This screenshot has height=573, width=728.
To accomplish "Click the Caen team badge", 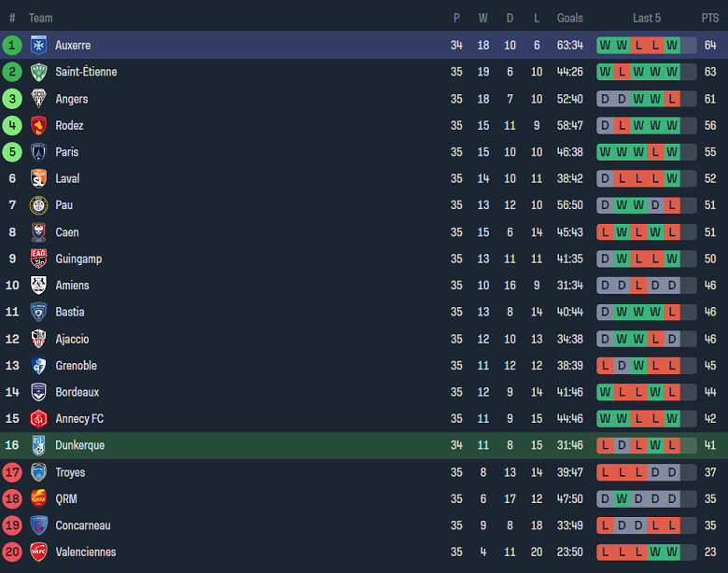I will pos(38,232).
